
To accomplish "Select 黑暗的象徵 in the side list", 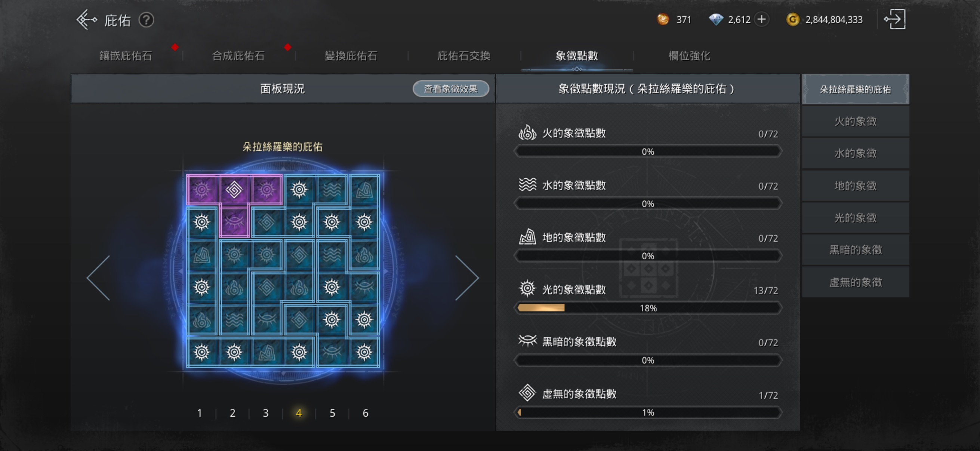I will 855,250.
